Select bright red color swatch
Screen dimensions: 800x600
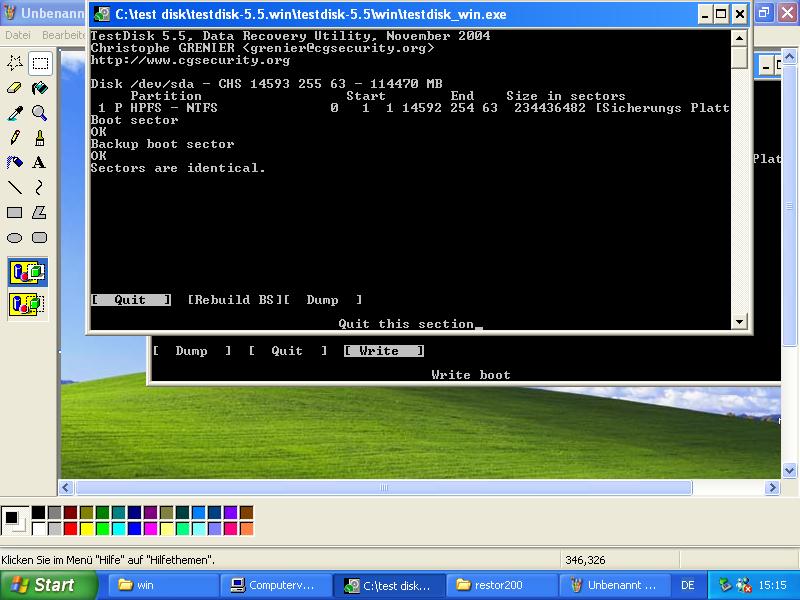tap(71, 528)
